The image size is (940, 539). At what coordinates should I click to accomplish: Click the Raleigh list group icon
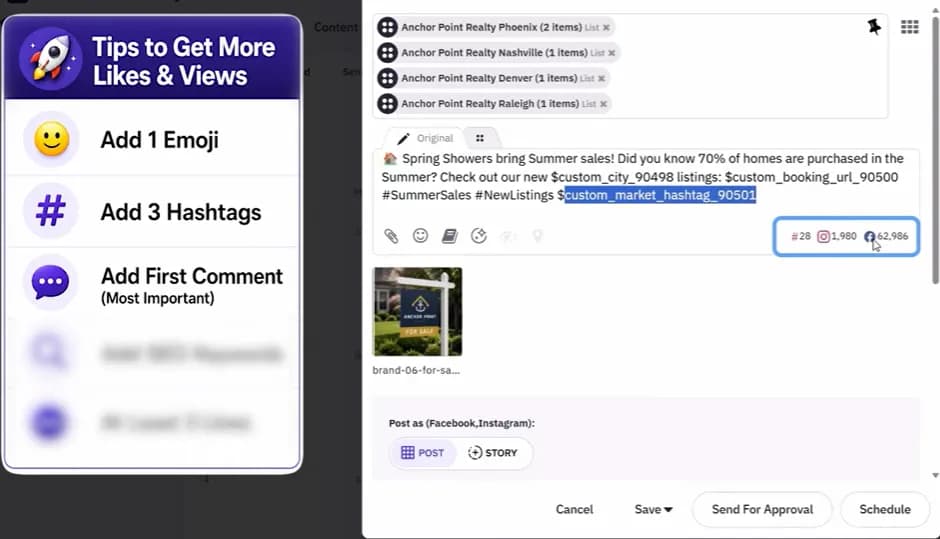[387, 104]
